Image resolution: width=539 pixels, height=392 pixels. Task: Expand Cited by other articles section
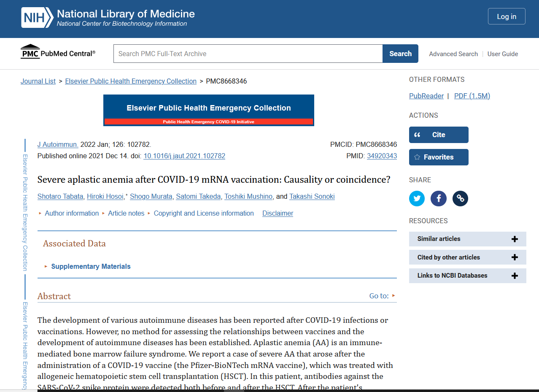pyautogui.click(x=467, y=257)
